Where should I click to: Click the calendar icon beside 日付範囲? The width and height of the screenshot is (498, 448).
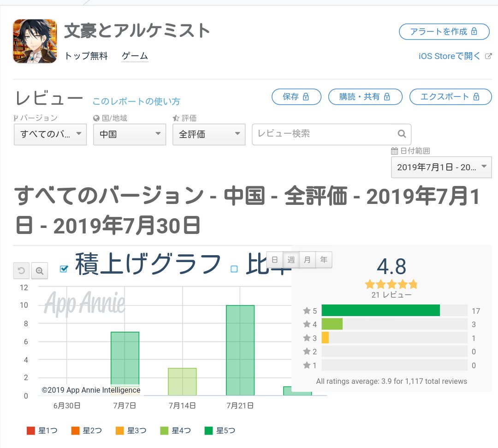click(x=394, y=151)
